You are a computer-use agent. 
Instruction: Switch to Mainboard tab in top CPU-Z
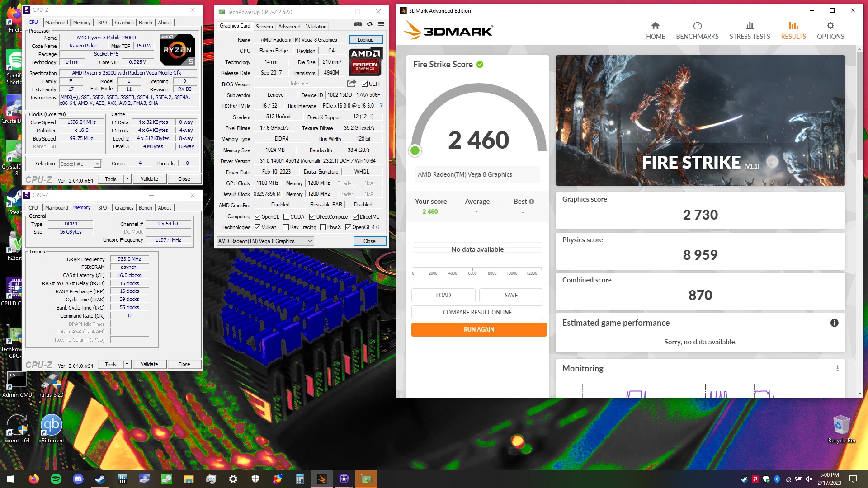click(x=57, y=23)
